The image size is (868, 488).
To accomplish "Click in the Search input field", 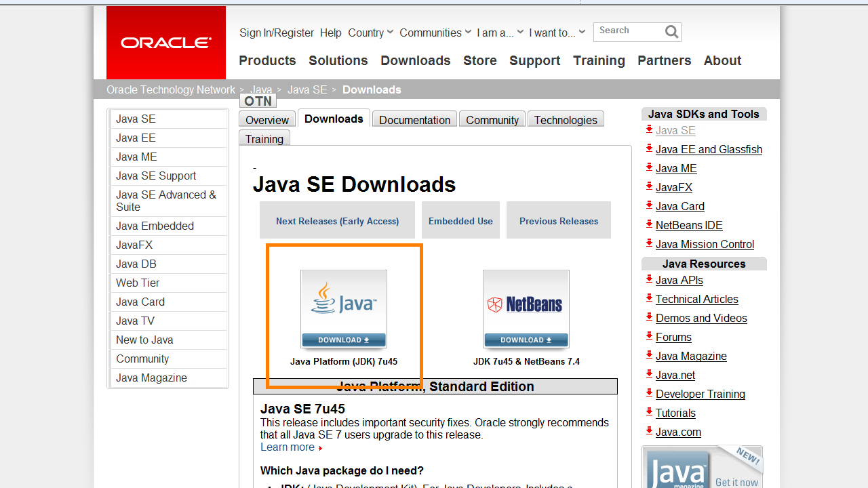I will coord(629,32).
